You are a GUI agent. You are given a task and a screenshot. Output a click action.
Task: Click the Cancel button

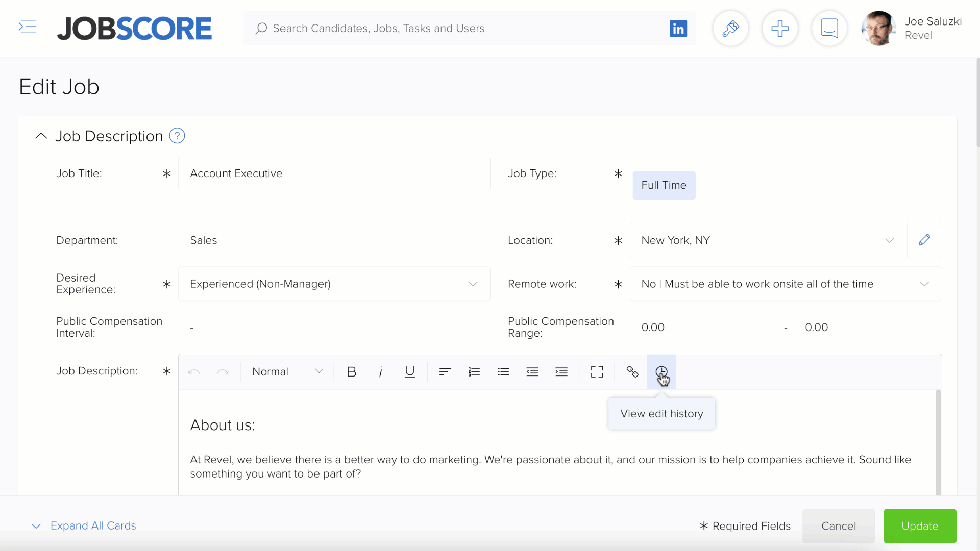click(838, 525)
